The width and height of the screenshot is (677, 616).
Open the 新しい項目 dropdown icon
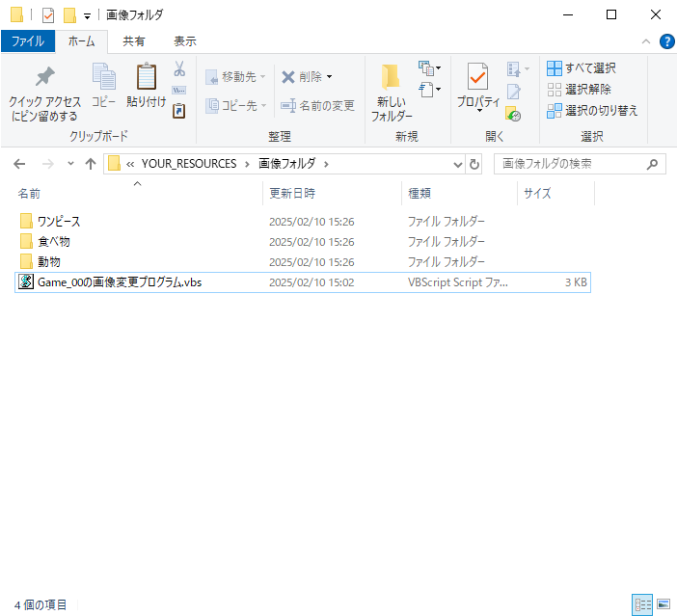coord(429,68)
